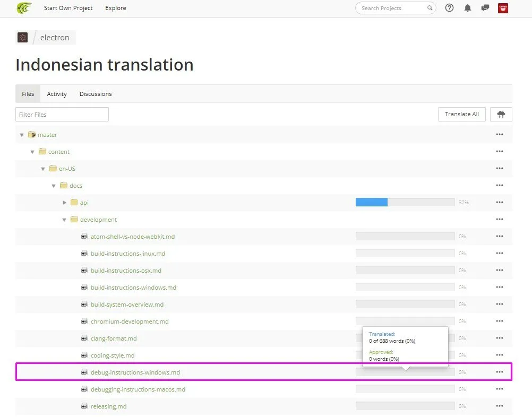The width and height of the screenshot is (532, 417).
Task: Open options menu for build-instructions-linux.md
Action: point(500,253)
